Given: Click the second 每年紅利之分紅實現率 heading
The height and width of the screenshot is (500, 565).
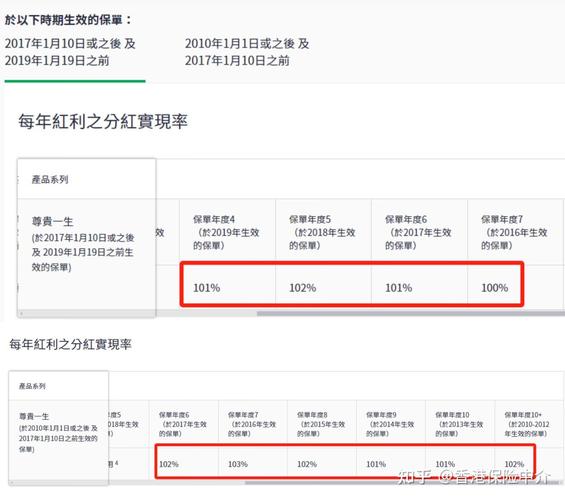Looking at the screenshot, I should coord(70,344).
